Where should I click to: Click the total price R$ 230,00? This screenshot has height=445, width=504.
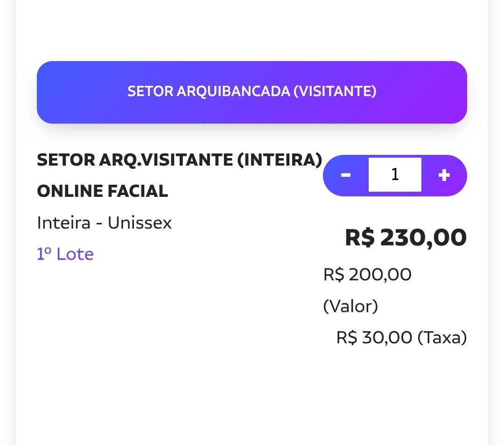[x=406, y=237]
